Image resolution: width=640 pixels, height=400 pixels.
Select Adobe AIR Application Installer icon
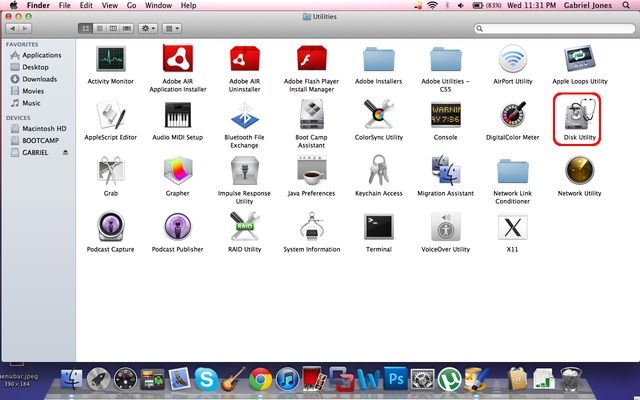click(x=178, y=58)
